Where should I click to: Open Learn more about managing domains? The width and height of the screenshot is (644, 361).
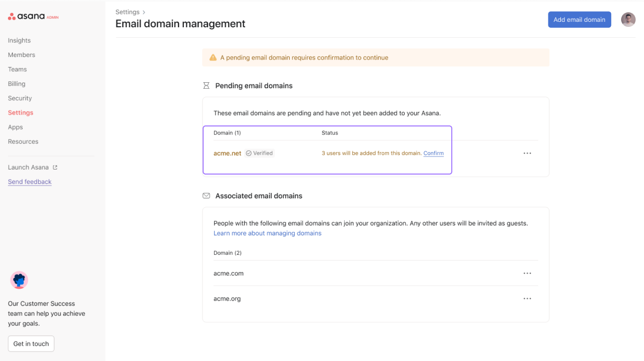click(267, 233)
